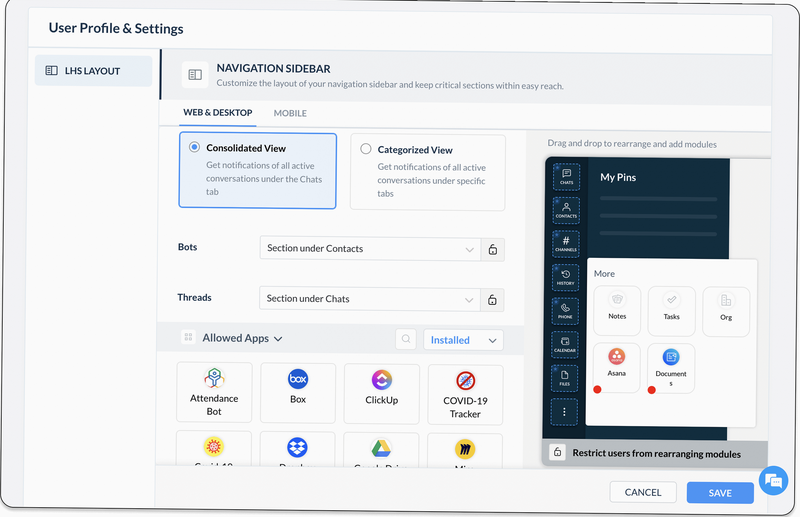Screen dimensions: 800x517
Task: Select the Org tile in More panel
Action: point(726,311)
